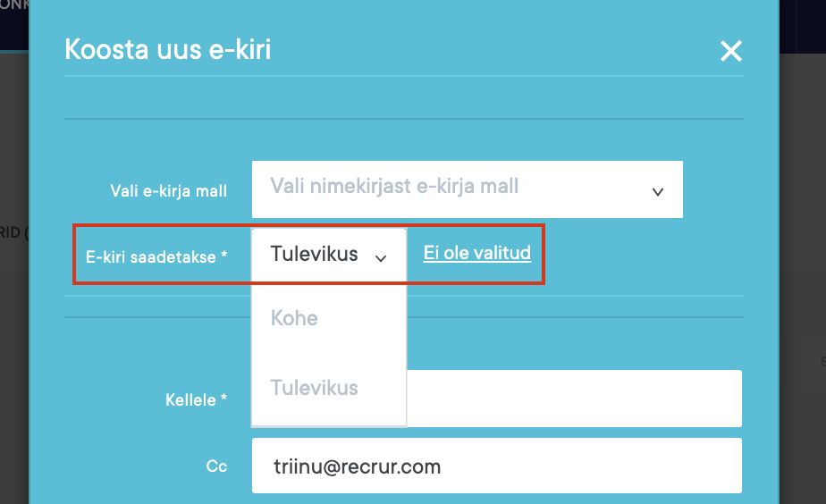Click the dark navigation bar right of dialog
The image size is (826, 504).
pyautogui.click(x=802, y=24)
